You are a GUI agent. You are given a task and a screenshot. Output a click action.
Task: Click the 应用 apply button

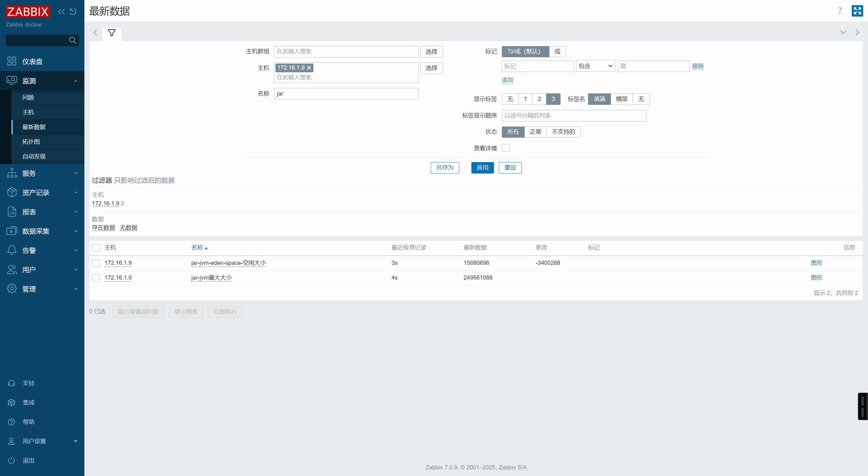click(483, 168)
